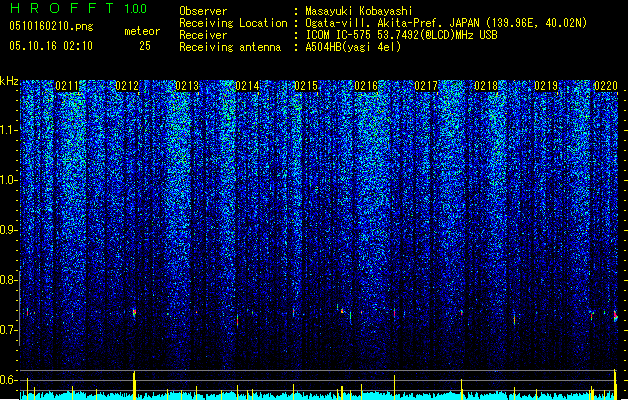Select antenna text A504HB(yagi 4el)
Screen dimensions: 629x400
(353, 47)
